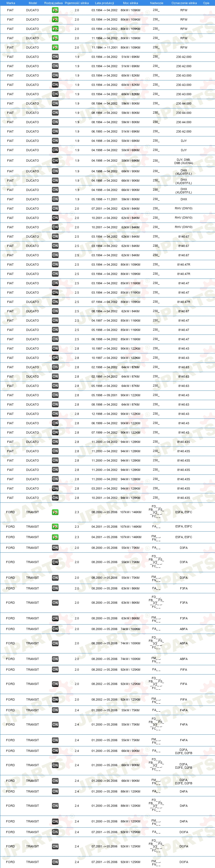Click the ON diesel icon in the 04.1997 row
This screenshot has width=215, height=868.
(55, 321)
